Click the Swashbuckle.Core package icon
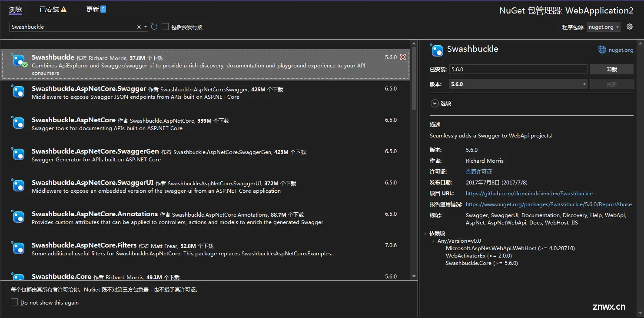The image size is (644, 318). (17, 277)
